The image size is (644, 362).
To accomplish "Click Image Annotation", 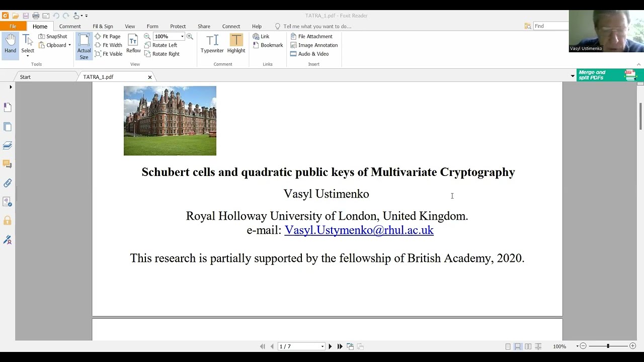I will [313, 45].
